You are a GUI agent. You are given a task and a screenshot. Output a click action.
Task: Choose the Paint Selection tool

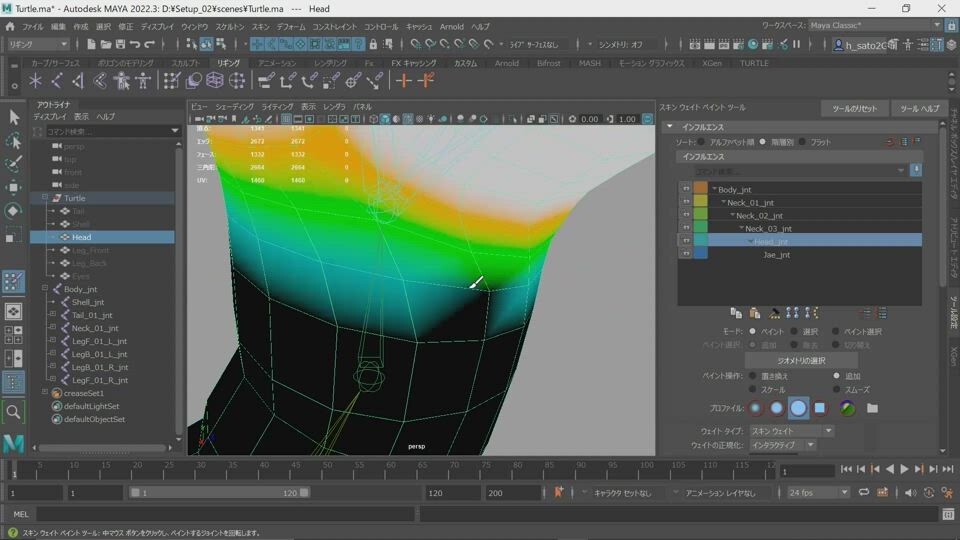(14, 164)
